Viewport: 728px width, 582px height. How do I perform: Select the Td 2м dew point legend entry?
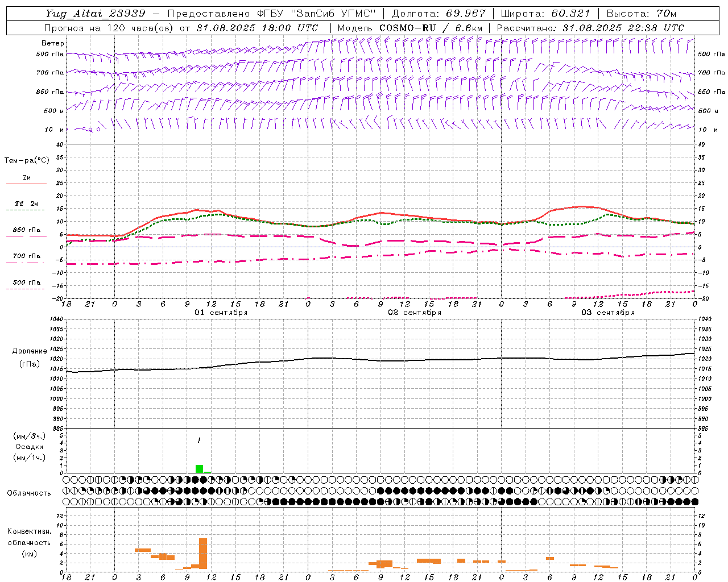coord(26,203)
